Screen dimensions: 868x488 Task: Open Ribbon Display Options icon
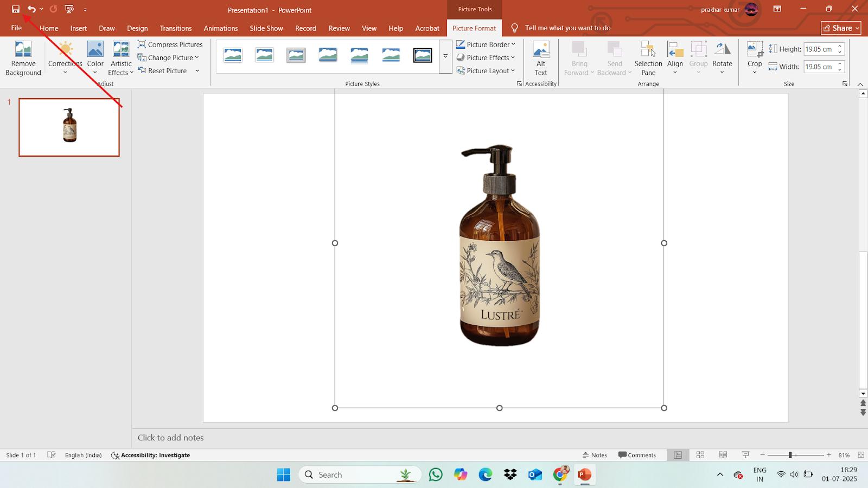pyautogui.click(x=777, y=9)
